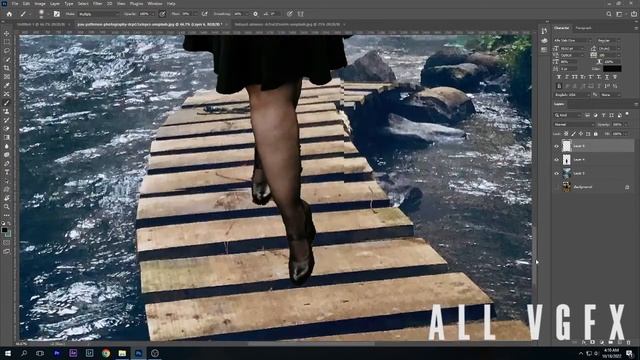This screenshot has height=360, width=640.
Task: Select the Move tool
Action: click(x=7, y=33)
